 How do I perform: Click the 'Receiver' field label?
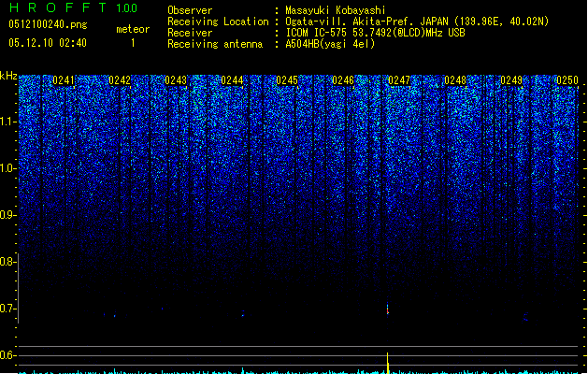pos(190,33)
